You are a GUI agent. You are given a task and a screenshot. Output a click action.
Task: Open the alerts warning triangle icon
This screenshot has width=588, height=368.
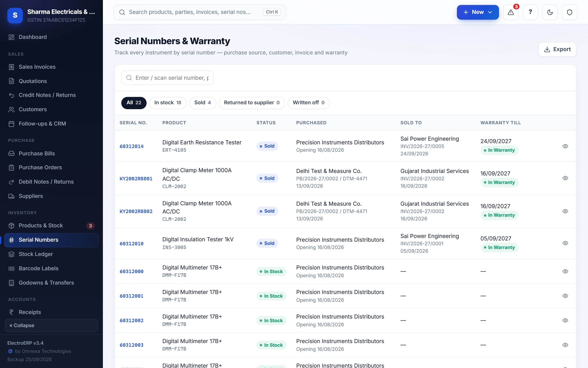(511, 12)
